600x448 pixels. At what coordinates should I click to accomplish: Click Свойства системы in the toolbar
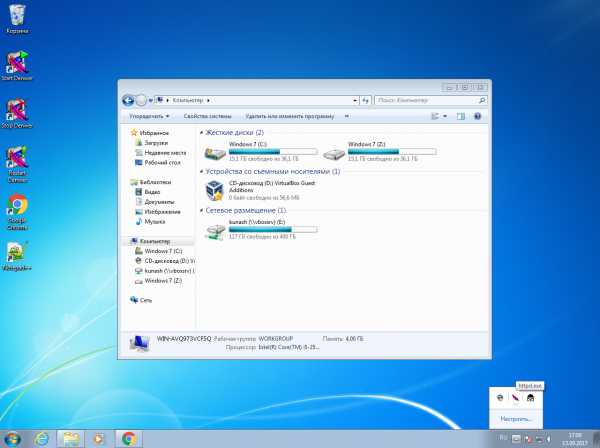[207, 116]
